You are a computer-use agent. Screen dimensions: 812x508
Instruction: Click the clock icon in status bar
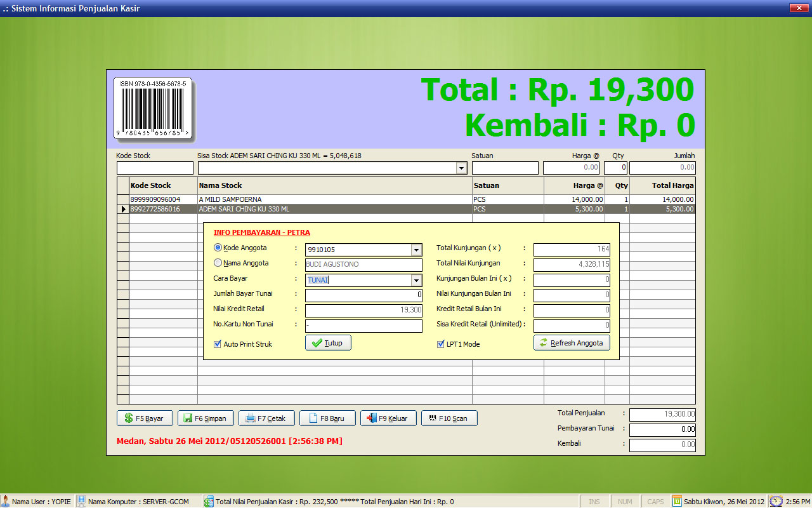(776, 502)
